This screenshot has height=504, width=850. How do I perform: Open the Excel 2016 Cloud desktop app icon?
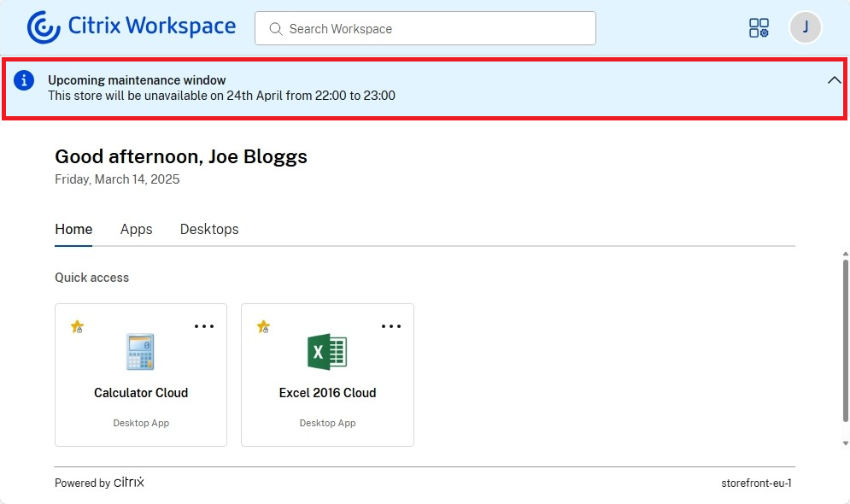[327, 351]
